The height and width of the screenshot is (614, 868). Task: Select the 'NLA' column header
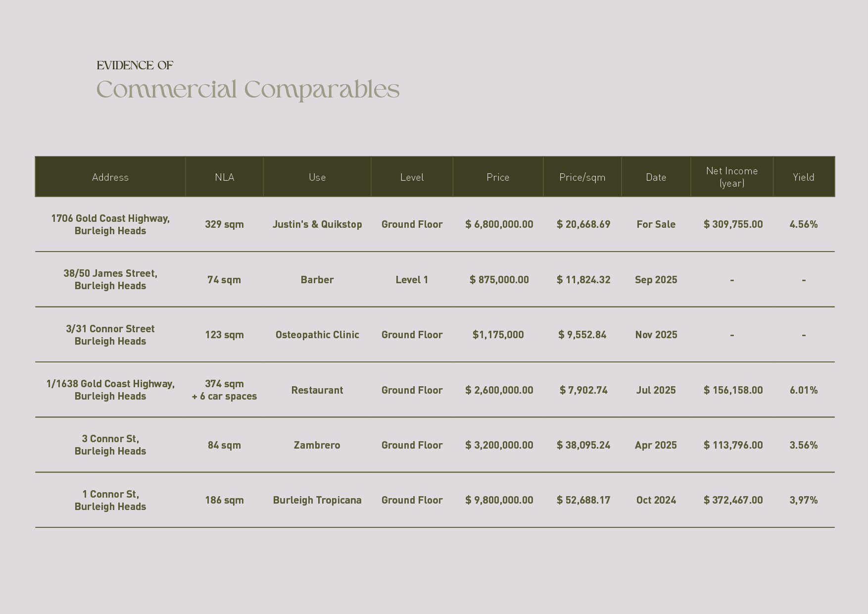(x=224, y=177)
